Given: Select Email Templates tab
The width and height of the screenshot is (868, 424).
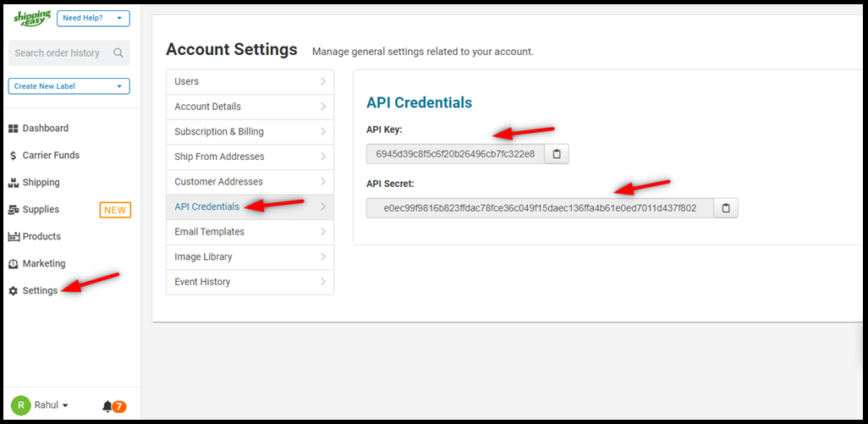Looking at the screenshot, I should coord(250,232).
